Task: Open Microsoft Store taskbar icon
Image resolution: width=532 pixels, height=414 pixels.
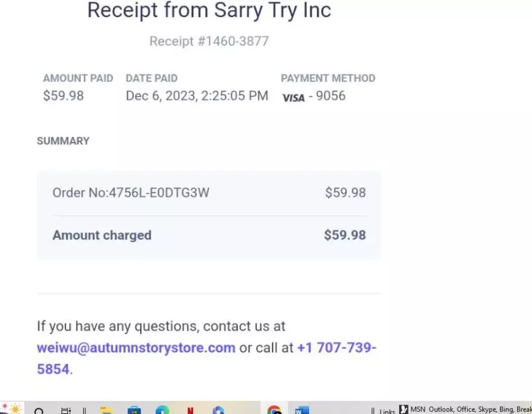Action: (134, 410)
